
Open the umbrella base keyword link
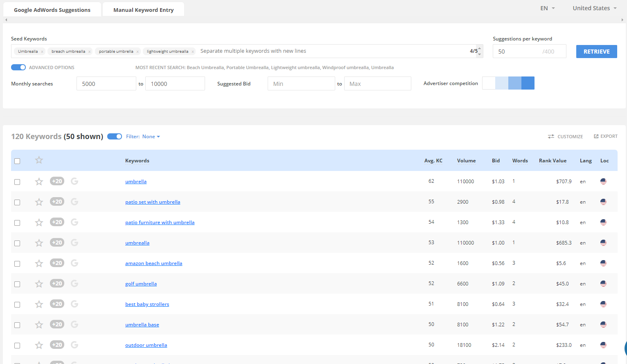pos(142,325)
